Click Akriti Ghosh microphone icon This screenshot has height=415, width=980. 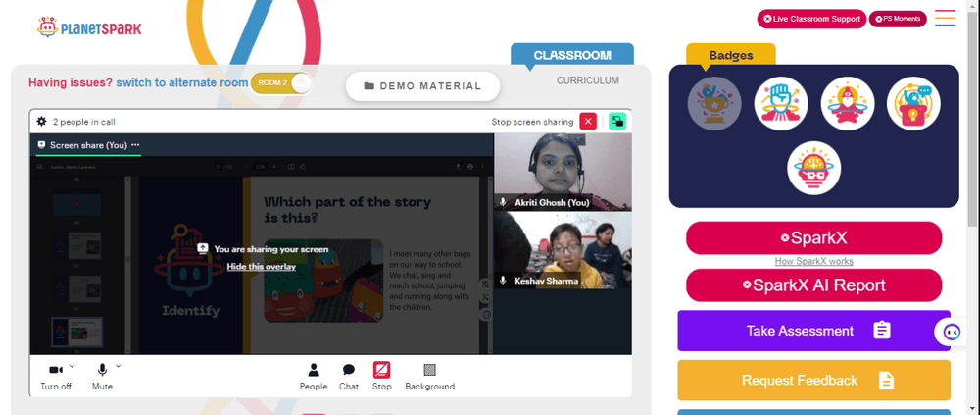point(503,203)
